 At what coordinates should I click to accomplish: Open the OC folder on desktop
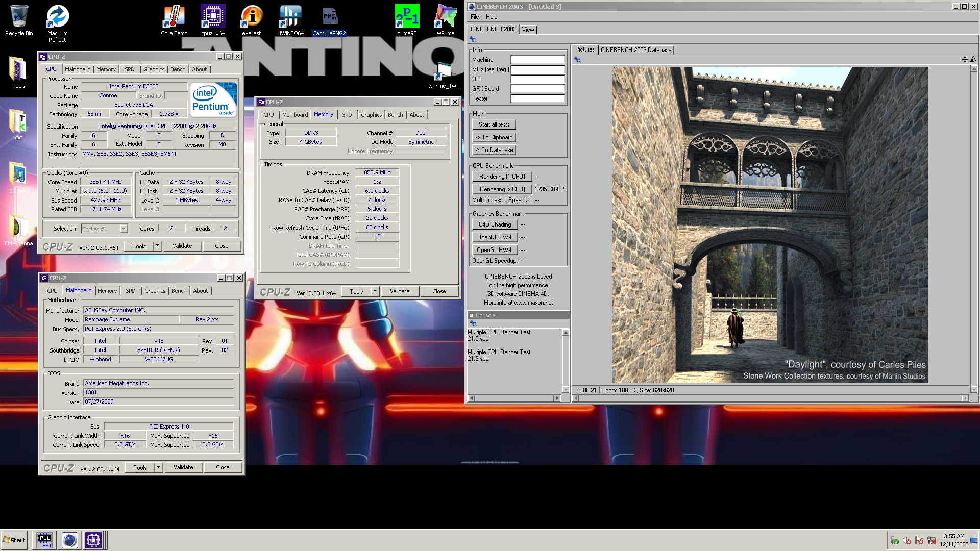(x=19, y=125)
